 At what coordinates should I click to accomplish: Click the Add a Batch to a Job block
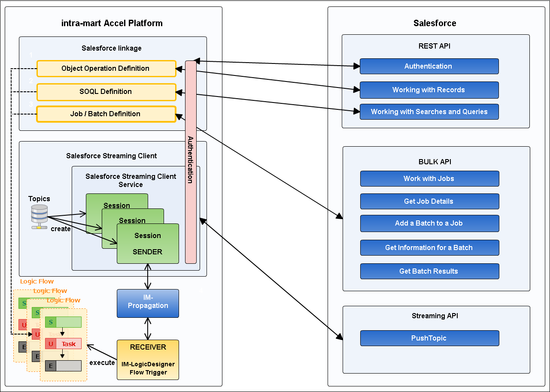point(429,223)
